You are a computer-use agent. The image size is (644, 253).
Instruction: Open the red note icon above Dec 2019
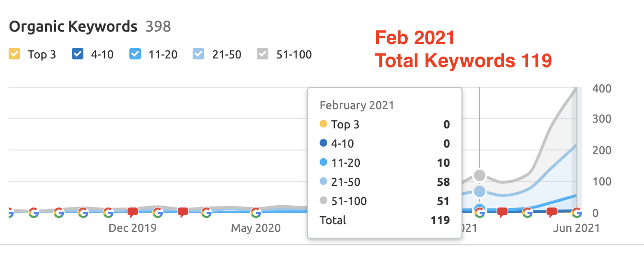point(133,212)
